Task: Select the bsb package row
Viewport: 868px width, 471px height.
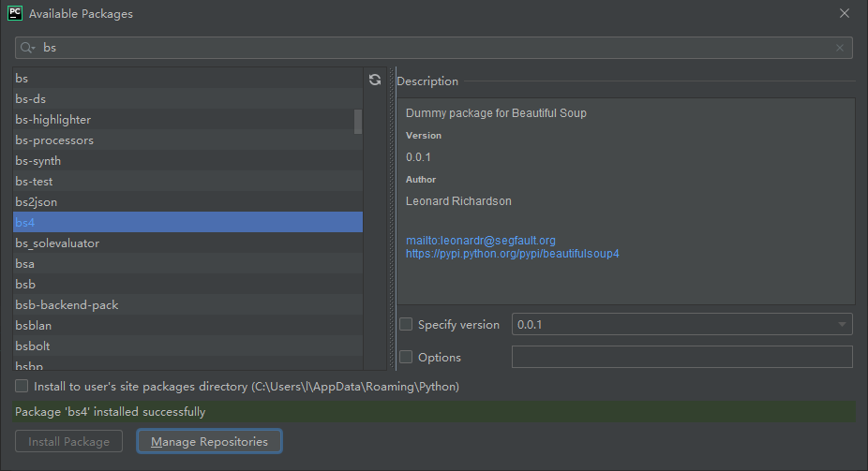Action: [x=187, y=284]
